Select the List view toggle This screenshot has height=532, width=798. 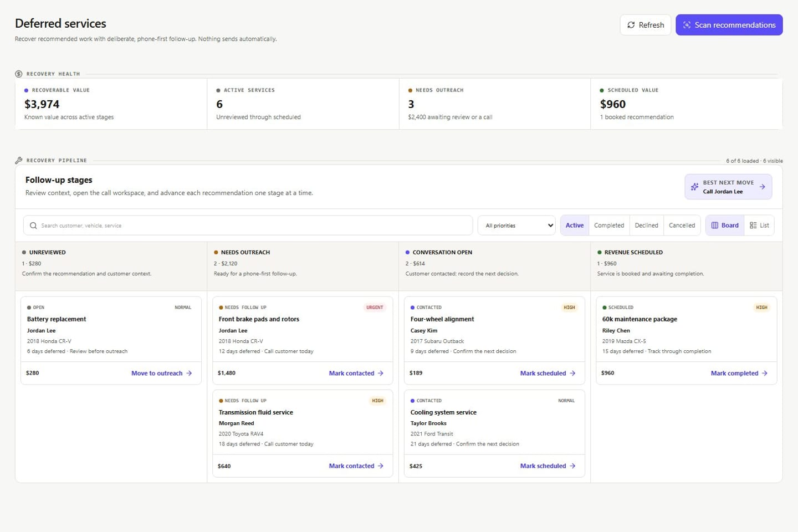(x=759, y=226)
